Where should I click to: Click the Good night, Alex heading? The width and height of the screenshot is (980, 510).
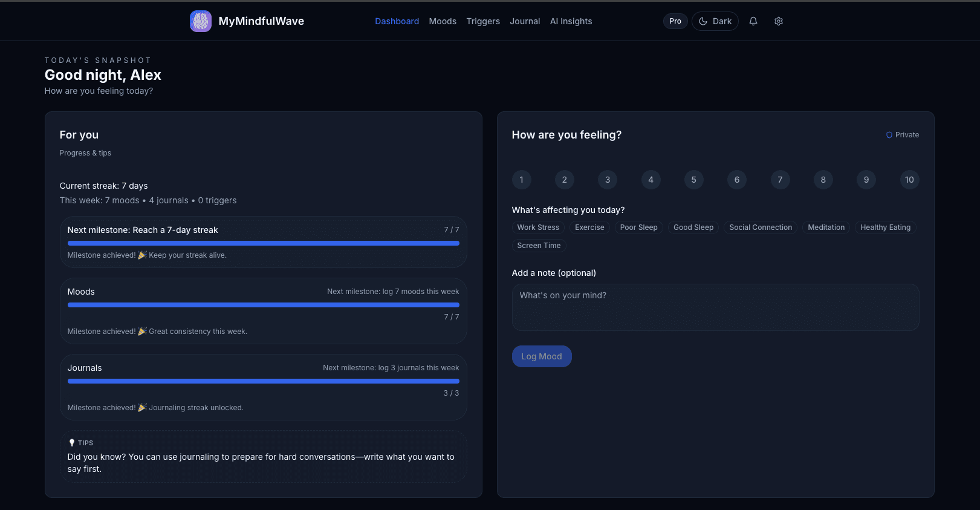[x=103, y=75]
